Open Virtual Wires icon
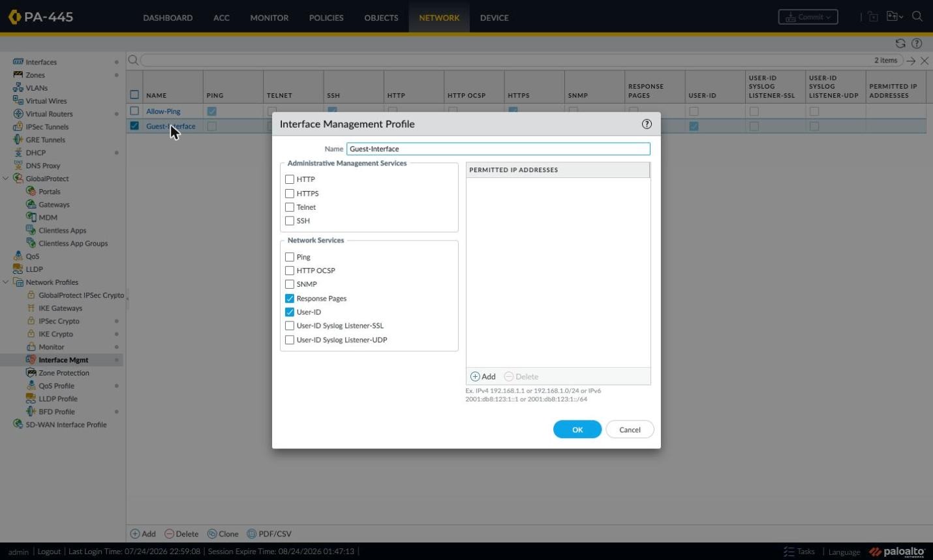 18,100
